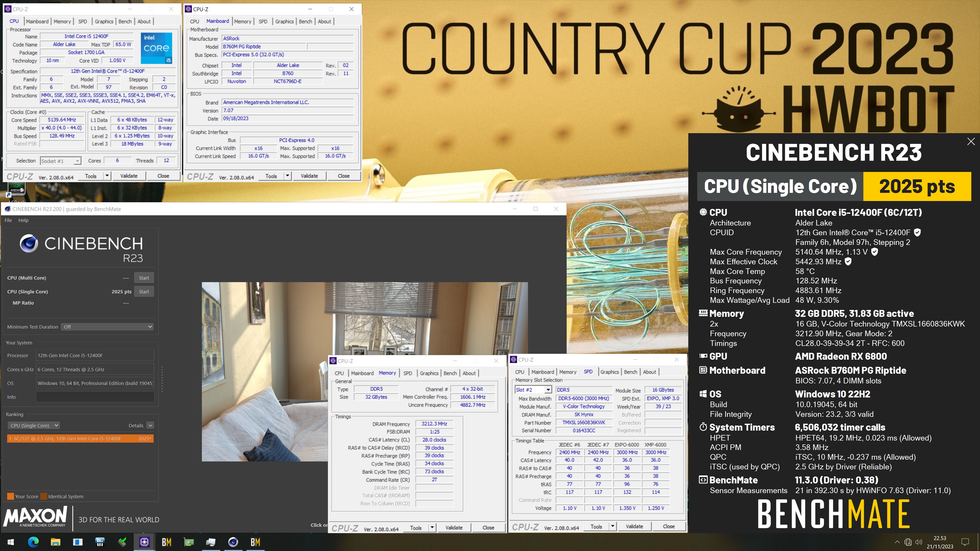Image resolution: width=980 pixels, height=551 pixels.
Task: Open the blue striped HWBOT-style taskbar icon
Action: pyautogui.click(x=100, y=542)
